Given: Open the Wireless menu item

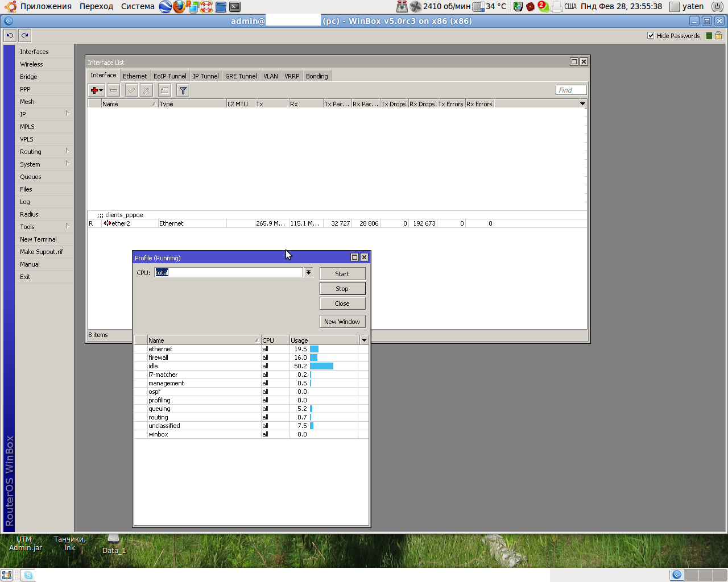Looking at the screenshot, I should pyautogui.click(x=44, y=64).
